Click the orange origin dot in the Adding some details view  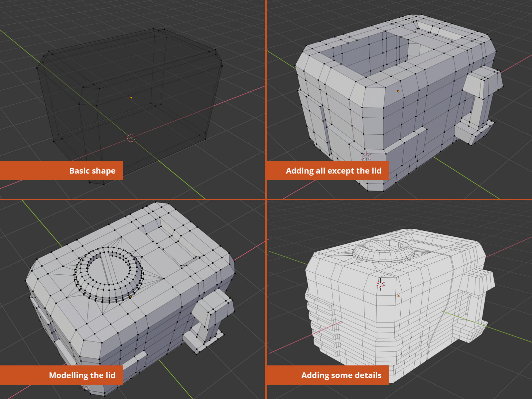398,296
